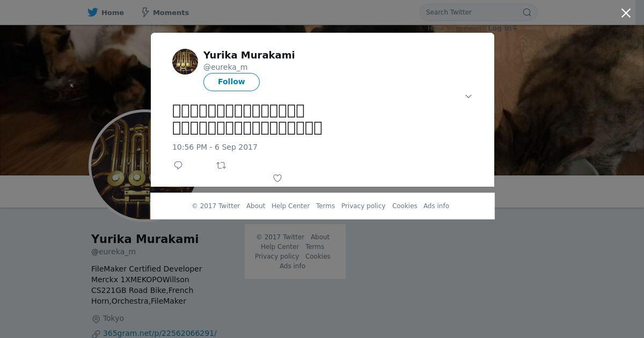Open Moments via the lightning bolt icon
The height and width of the screenshot is (338, 644).
tap(145, 12)
